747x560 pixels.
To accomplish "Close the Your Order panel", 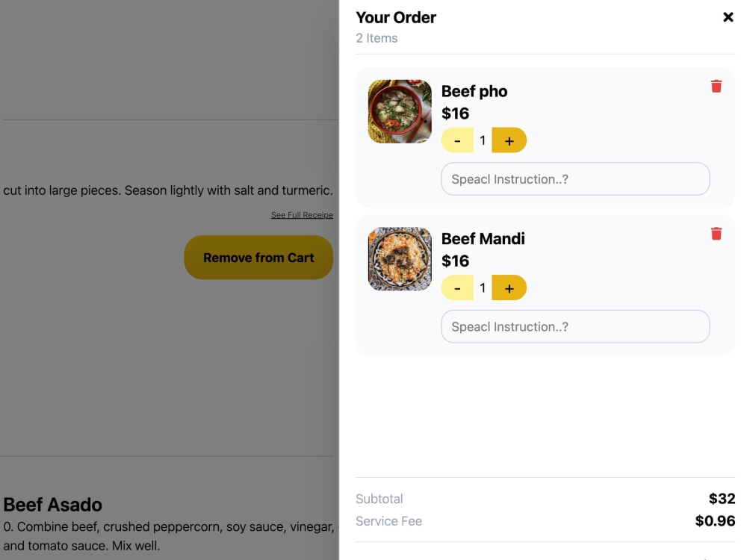I will (728, 18).
